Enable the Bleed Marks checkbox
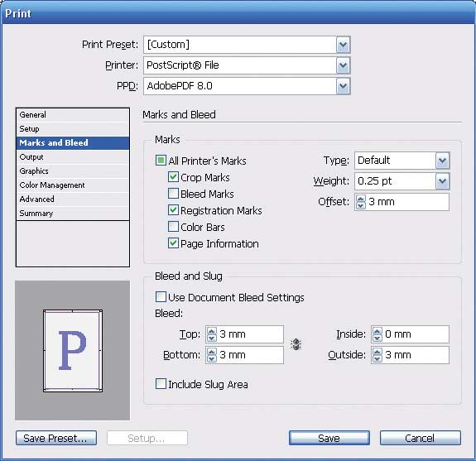The image size is (476, 461). [173, 194]
